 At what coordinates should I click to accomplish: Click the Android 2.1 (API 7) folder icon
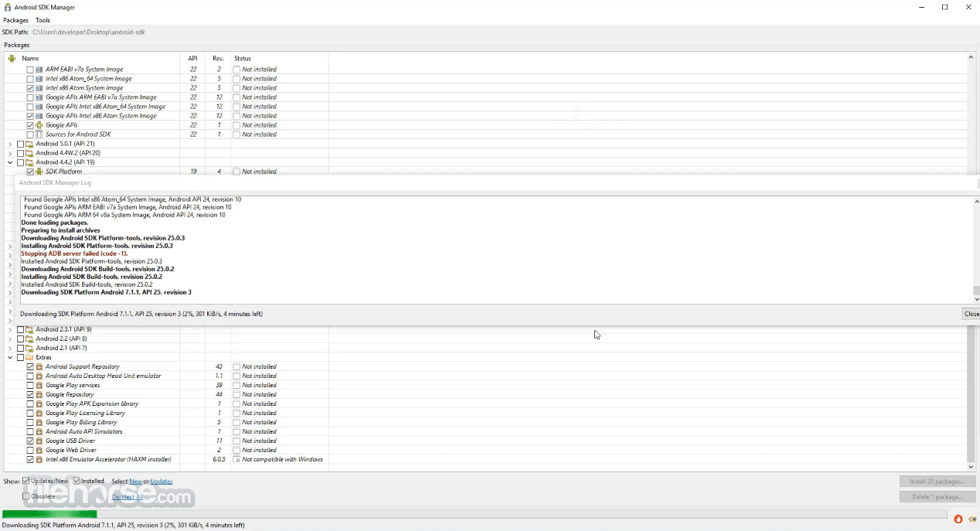(29, 348)
